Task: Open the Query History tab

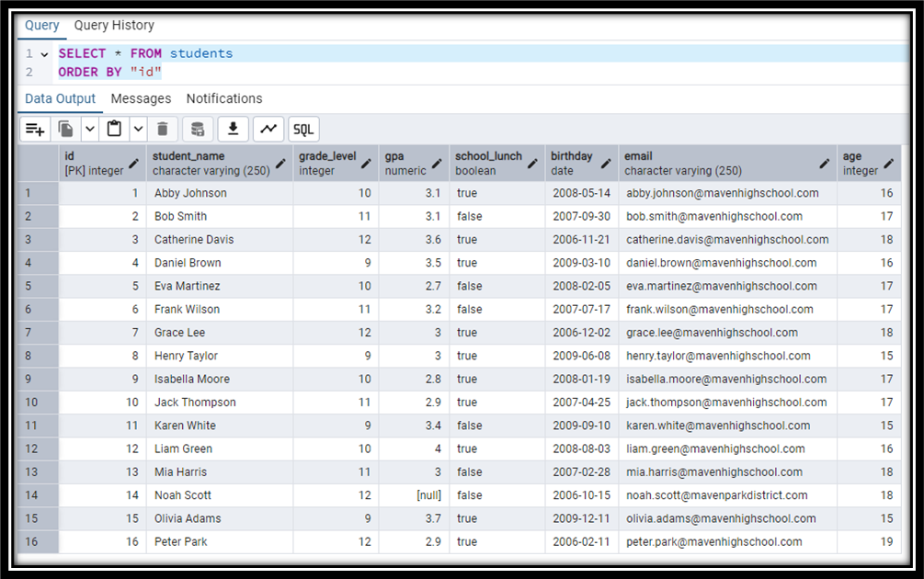Action: (x=114, y=26)
